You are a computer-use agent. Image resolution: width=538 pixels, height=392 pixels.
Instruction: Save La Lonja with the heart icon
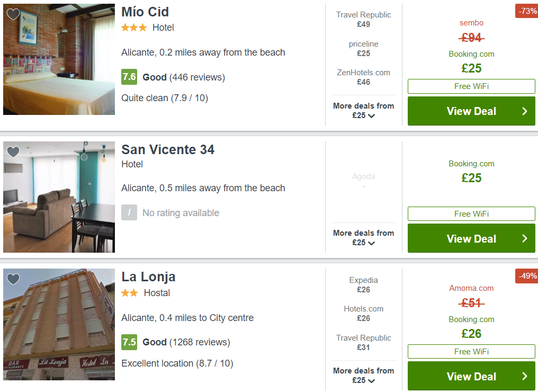point(13,279)
